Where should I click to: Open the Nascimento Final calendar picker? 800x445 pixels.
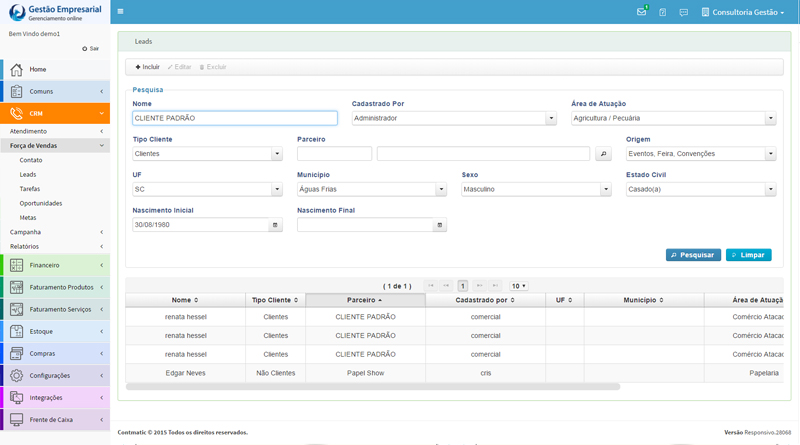click(440, 225)
